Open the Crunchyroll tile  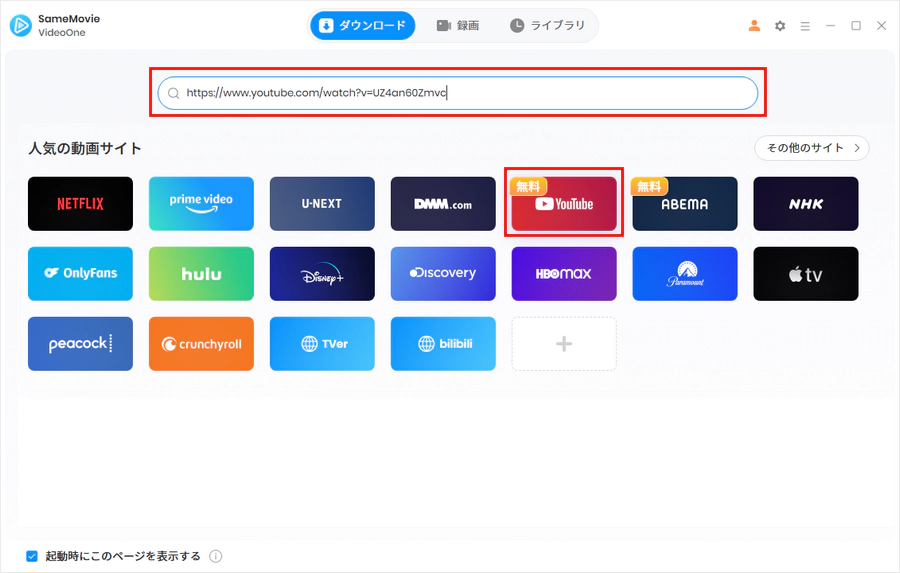pos(201,344)
